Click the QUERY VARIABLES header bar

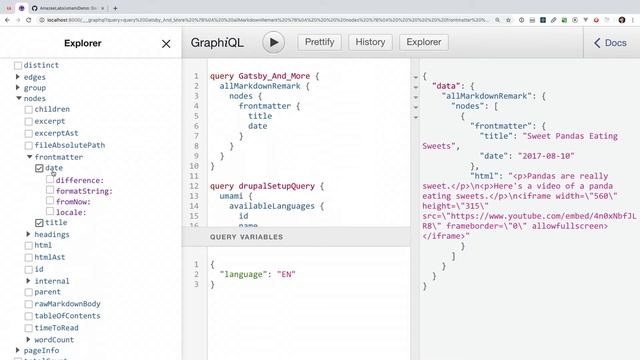pos(296,237)
